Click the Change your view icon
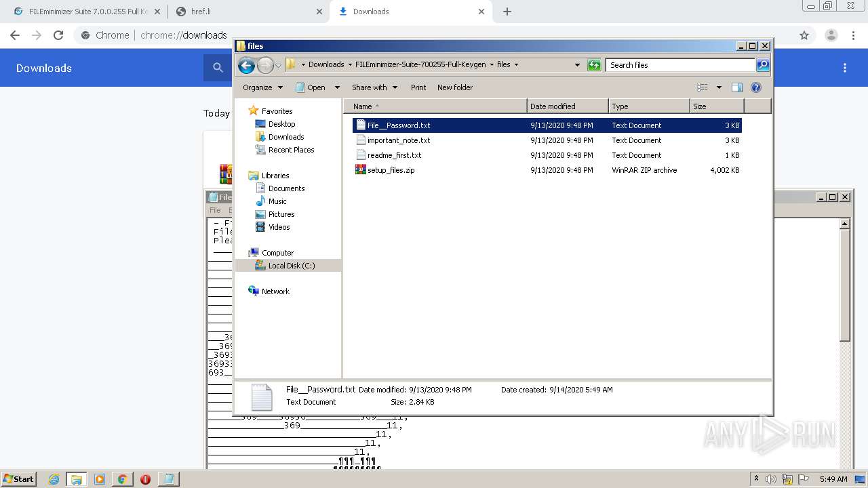The height and width of the screenshot is (488, 868). click(x=703, y=87)
